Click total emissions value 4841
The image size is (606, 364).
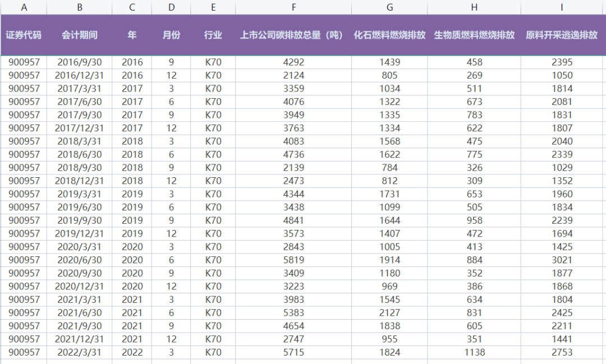click(x=293, y=220)
